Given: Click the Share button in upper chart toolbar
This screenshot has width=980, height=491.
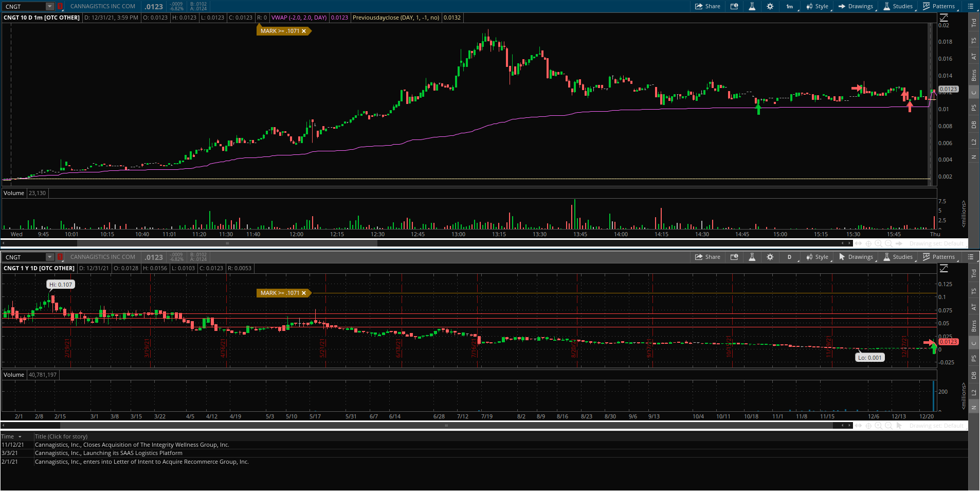Looking at the screenshot, I should [707, 6].
